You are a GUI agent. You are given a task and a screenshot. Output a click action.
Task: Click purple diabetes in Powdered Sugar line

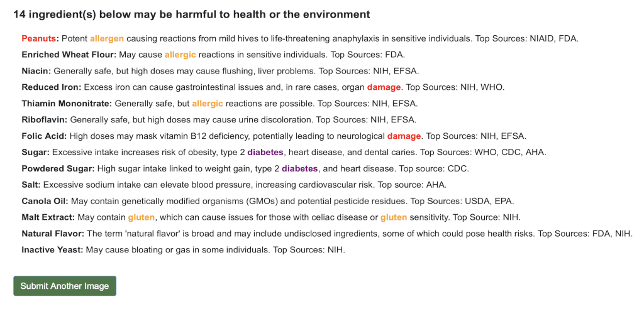point(300,168)
